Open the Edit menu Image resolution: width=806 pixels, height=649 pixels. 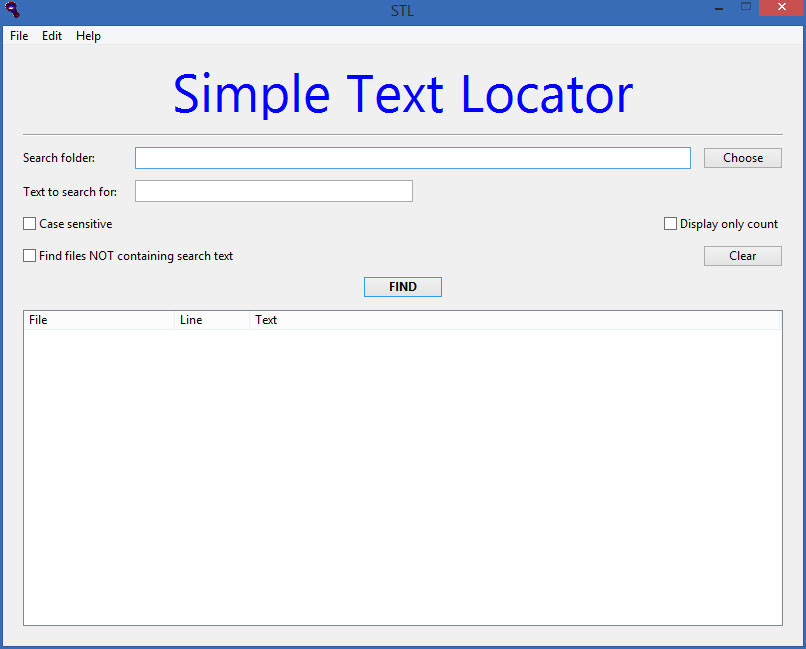coord(52,36)
